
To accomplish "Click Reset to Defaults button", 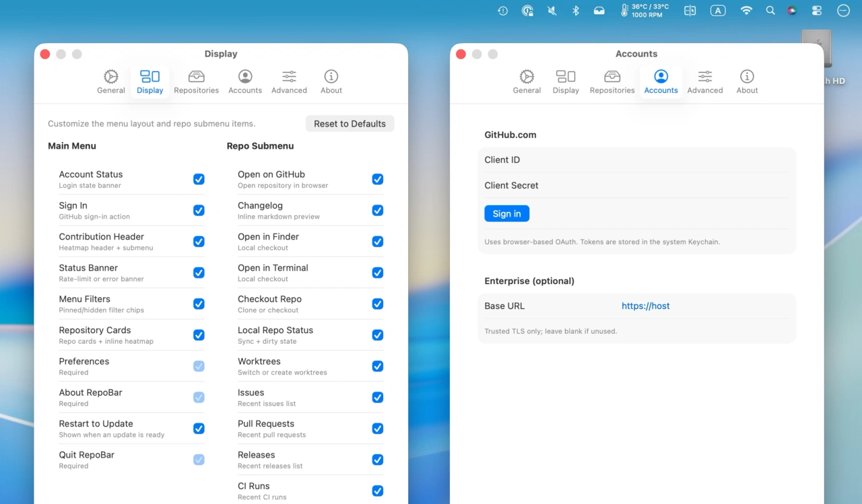I will pyautogui.click(x=350, y=124).
